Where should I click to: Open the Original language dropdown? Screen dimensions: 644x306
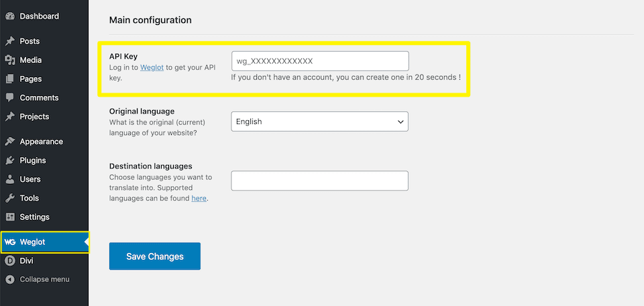point(319,121)
